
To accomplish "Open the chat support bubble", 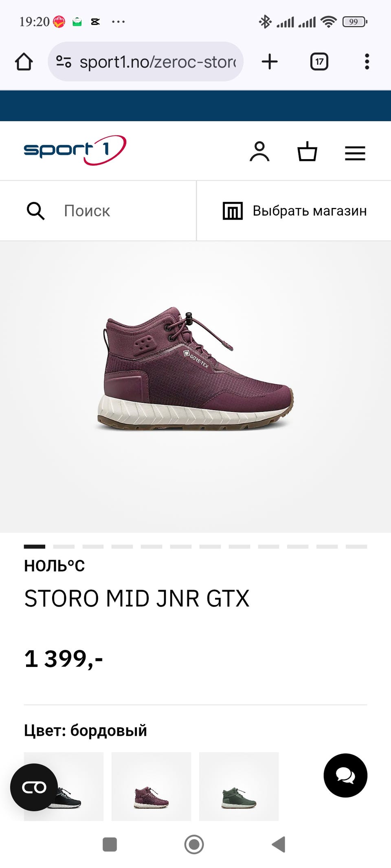I will (x=345, y=775).
